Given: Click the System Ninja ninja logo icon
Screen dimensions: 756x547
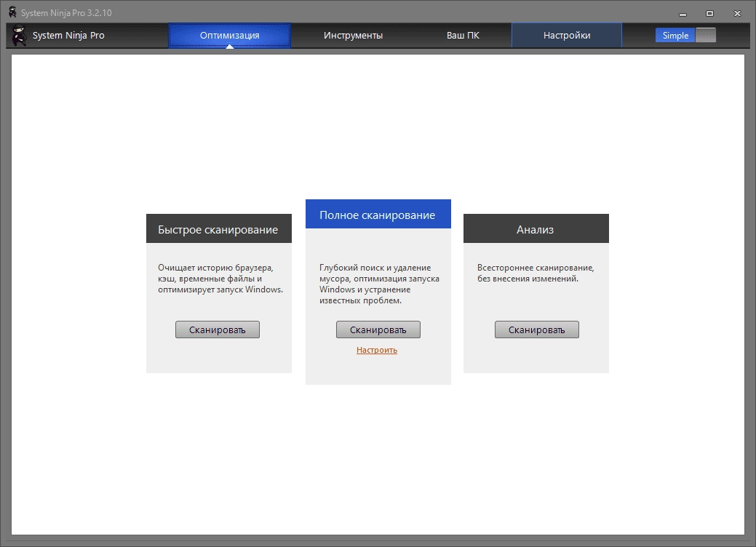Looking at the screenshot, I should (20, 35).
